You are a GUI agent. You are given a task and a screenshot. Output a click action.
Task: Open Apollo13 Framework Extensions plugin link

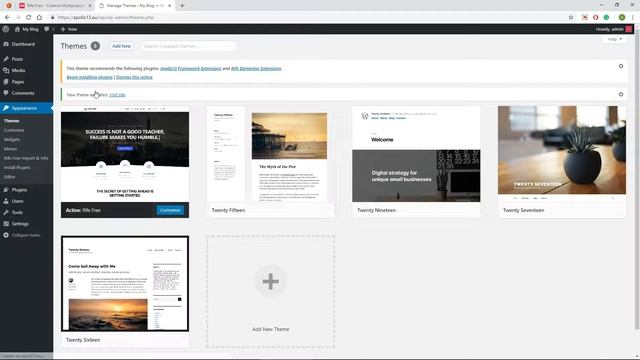191,69
